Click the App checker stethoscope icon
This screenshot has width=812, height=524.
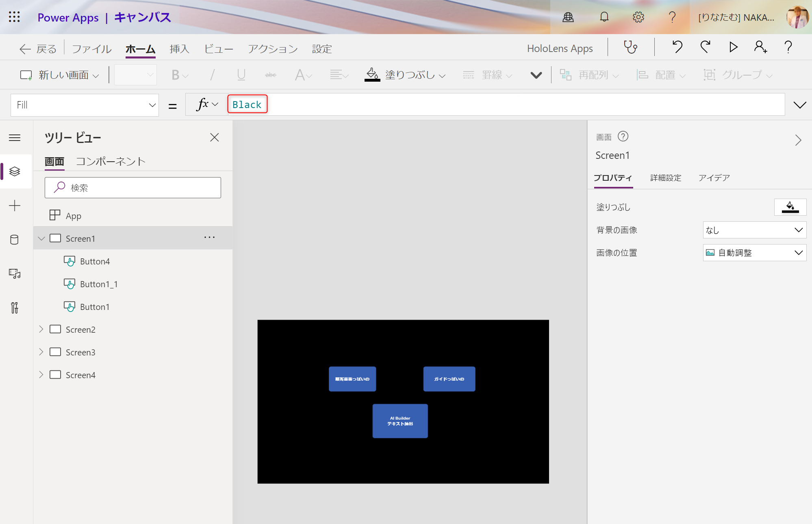[630, 47]
